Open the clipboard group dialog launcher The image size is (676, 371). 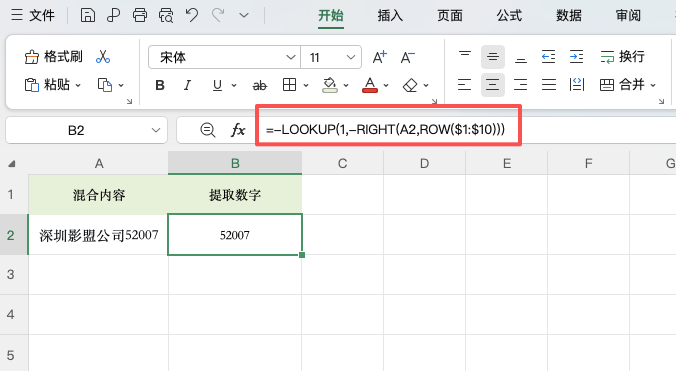click(x=129, y=102)
